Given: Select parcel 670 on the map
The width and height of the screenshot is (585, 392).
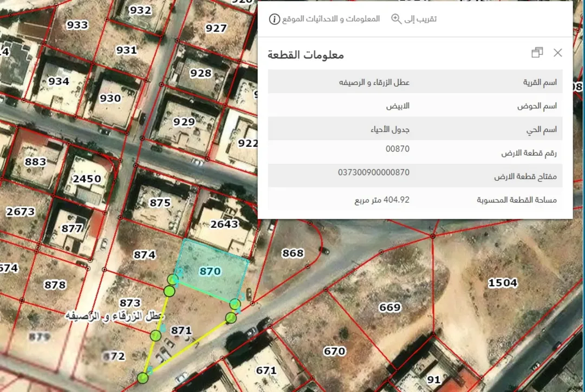Looking at the screenshot, I should coord(334,351).
